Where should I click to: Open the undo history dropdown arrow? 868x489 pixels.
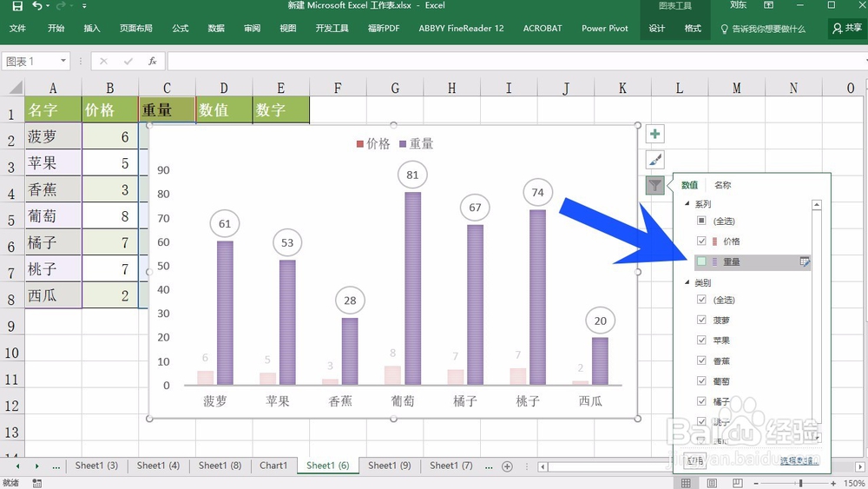(48, 6)
